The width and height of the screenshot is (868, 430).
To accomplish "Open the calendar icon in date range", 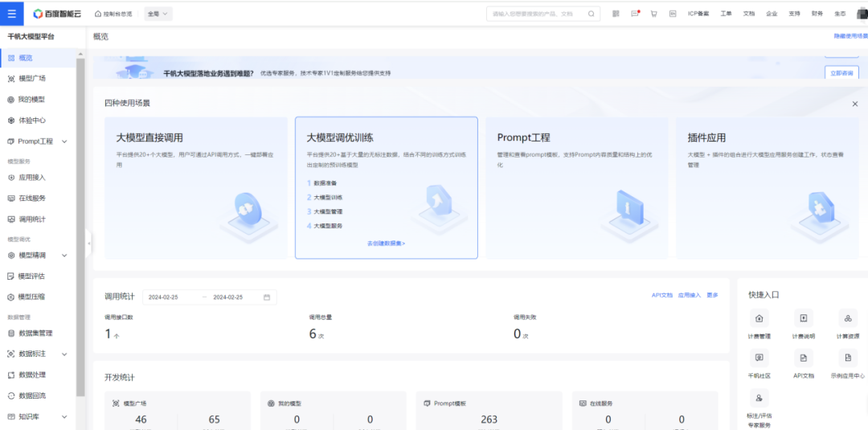I will coord(267,297).
